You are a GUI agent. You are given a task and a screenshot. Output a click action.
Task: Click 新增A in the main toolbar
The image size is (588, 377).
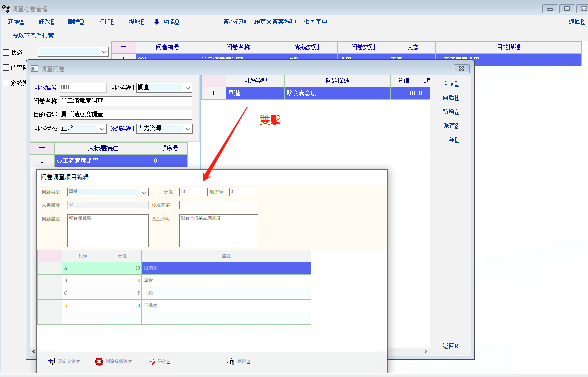pyautogui.click(x=16, y=22)
